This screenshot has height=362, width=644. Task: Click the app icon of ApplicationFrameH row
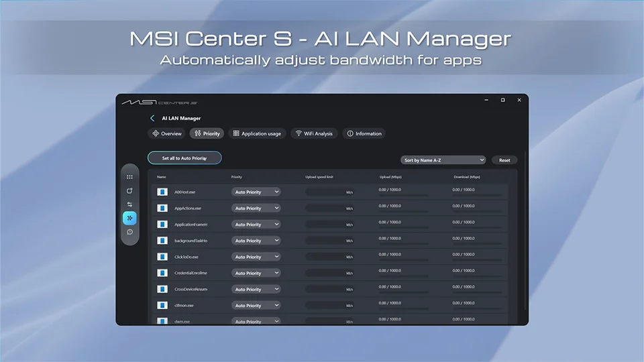[162, 225]
